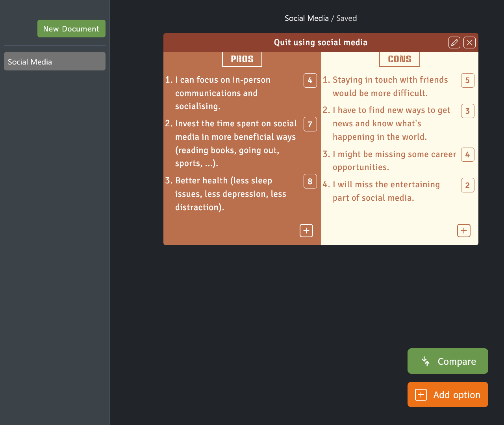This screenshot has width=504, height=425.
Task: Click the plus icon under the PROS column
Action: [306, 230]
